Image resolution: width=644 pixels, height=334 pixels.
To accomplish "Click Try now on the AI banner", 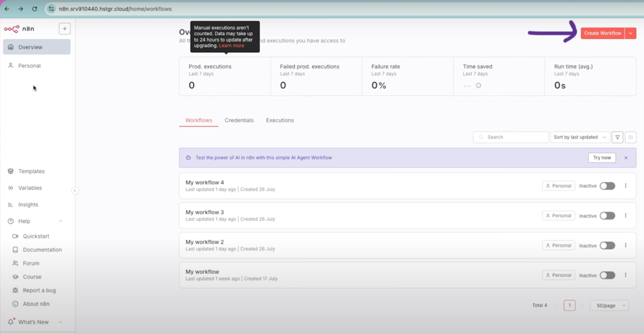I will [x=602, y=158].
